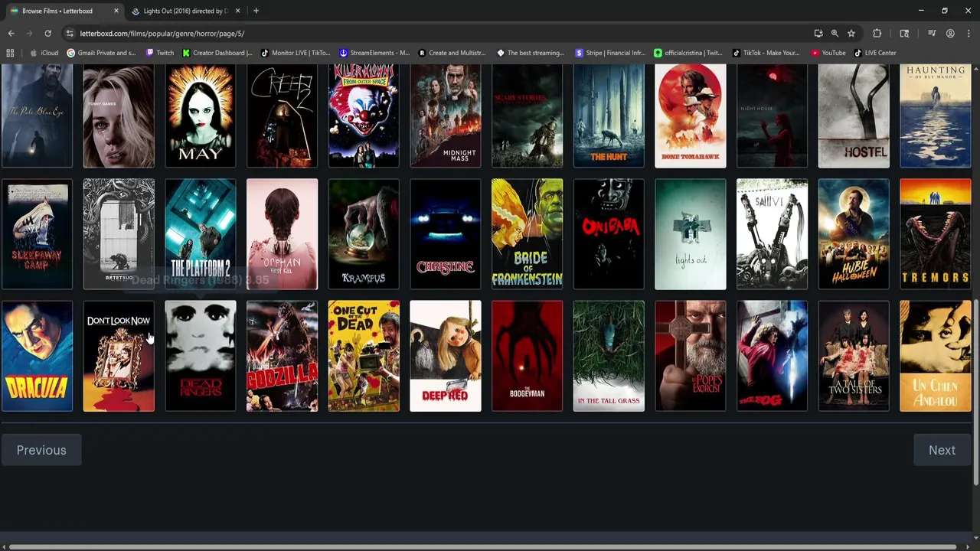Open the Stripe Financial bookmark

[610, 53]
